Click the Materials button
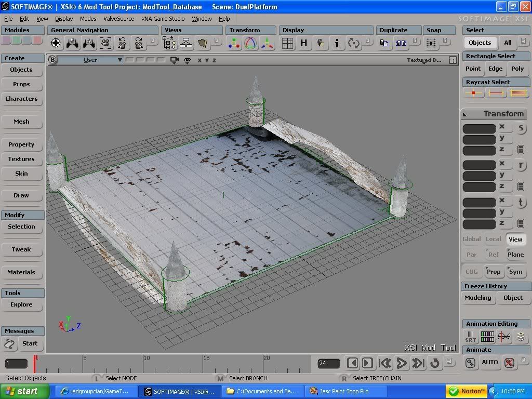The image size is (532, 399). (21, 272)
